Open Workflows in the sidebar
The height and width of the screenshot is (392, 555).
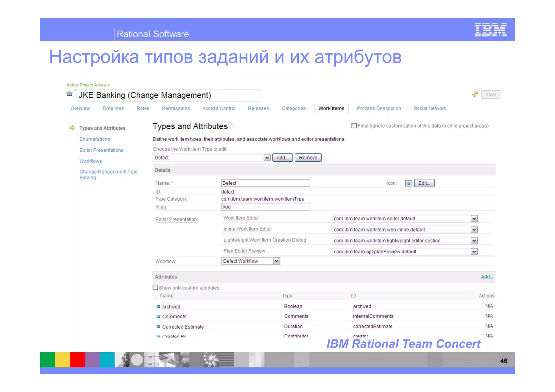91,161
